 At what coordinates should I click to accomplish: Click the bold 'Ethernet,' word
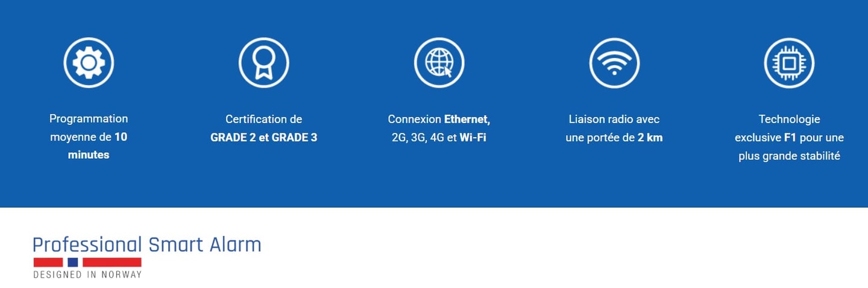(467, 119)
